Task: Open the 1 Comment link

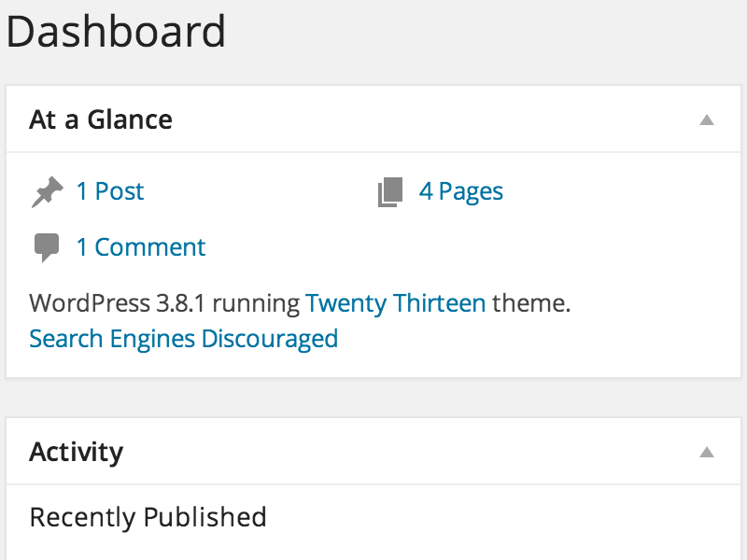Action: tap(140, 247)
